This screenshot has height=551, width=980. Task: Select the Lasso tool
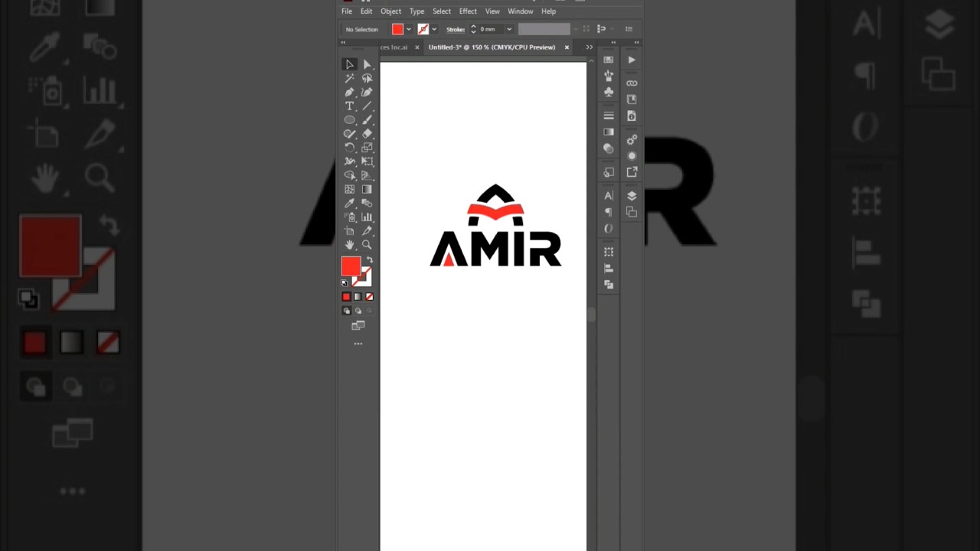[367, 78]
